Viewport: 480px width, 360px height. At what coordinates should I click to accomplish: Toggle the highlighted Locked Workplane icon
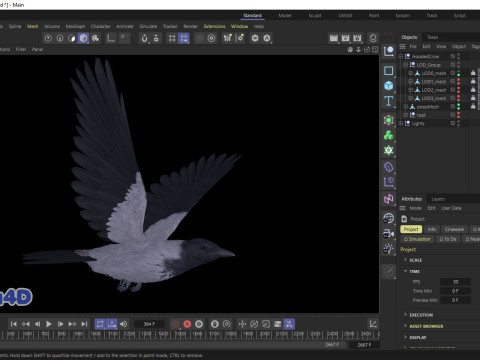184,38
